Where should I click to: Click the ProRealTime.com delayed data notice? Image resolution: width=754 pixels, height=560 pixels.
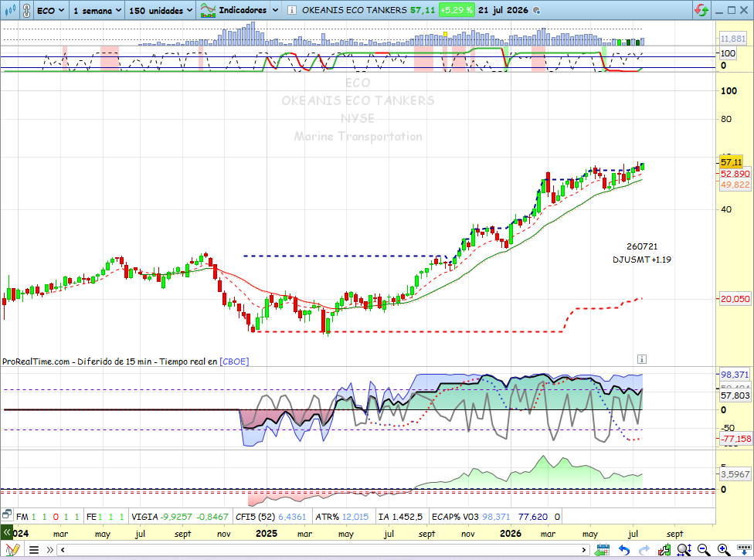point(110,361)
